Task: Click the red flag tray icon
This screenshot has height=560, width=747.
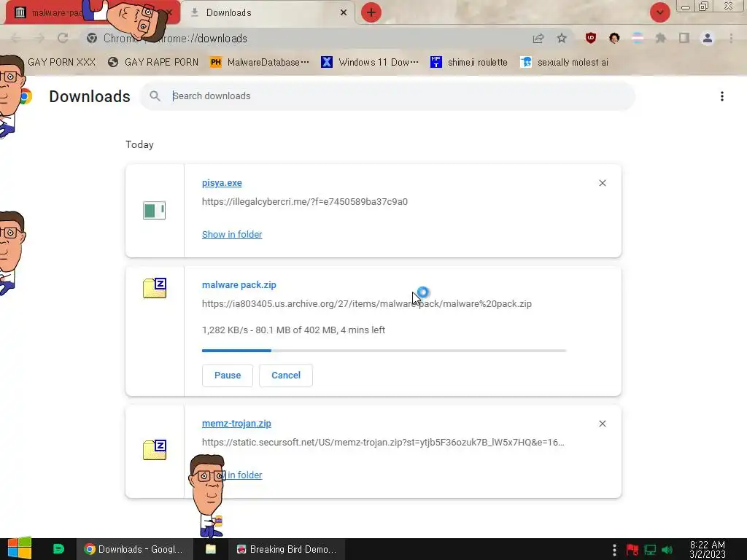Action: point(632,550)
